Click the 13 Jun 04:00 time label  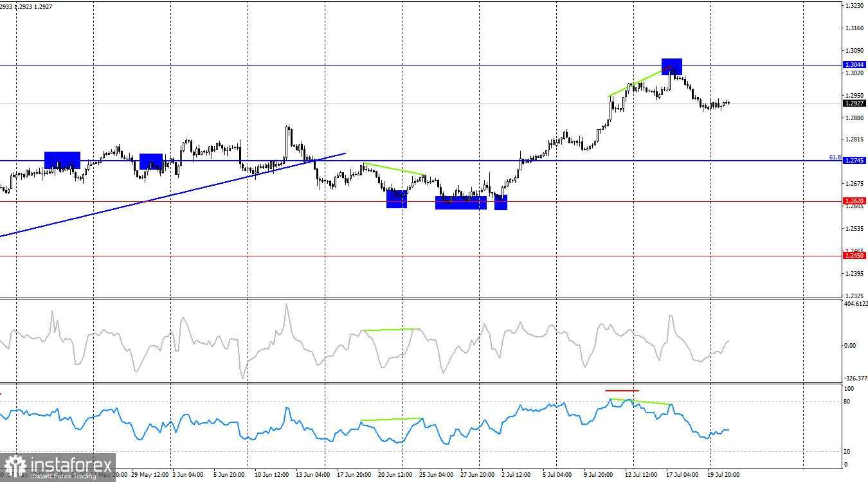click(313, 475)
